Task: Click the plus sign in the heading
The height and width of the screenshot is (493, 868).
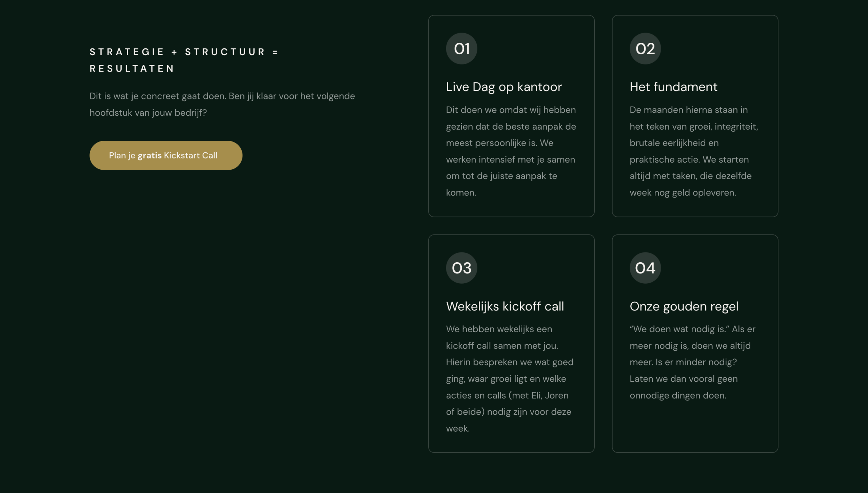Action: point(174,52)
